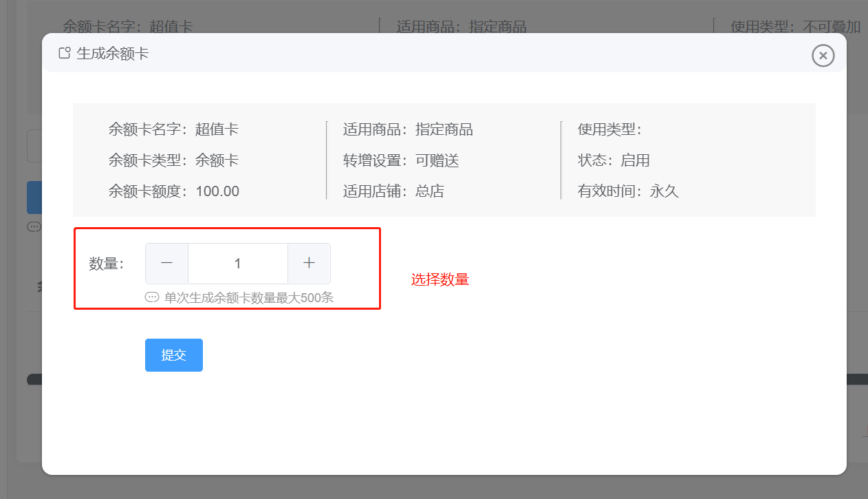
Task: Click the text 余额卡名字：超值卡 in the dialog
Action: (173, 129)
